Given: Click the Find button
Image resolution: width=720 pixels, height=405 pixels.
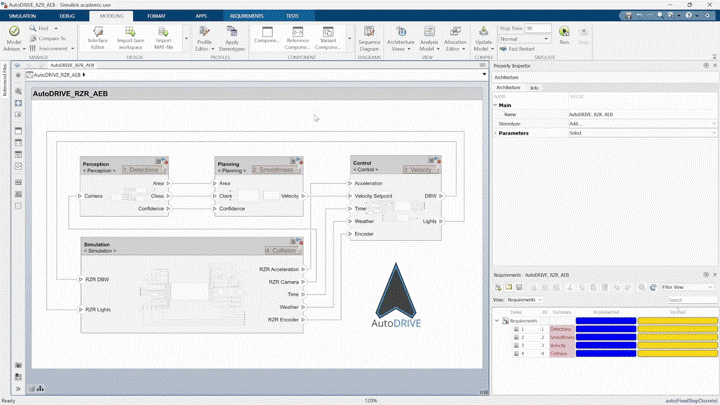Looking at the screenshot, I should click(43, 28).
